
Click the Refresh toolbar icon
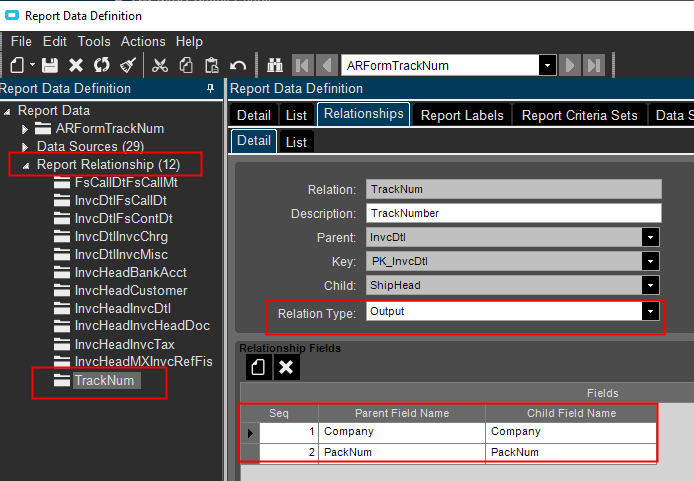click(101, 65)
